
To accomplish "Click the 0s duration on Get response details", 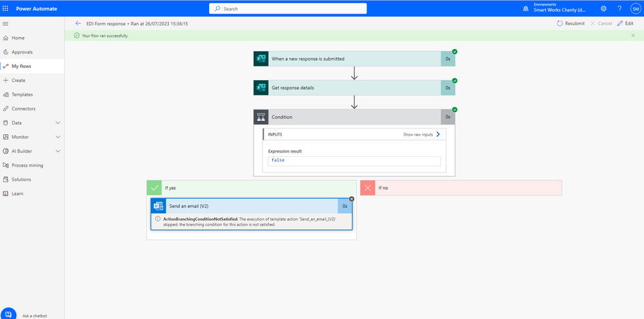I will 448,88.
